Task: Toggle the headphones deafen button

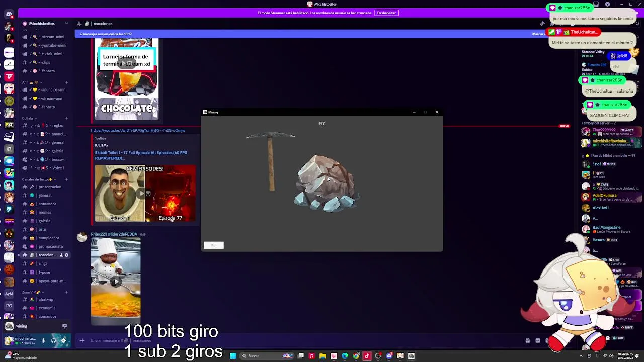Action: (53, 341)
